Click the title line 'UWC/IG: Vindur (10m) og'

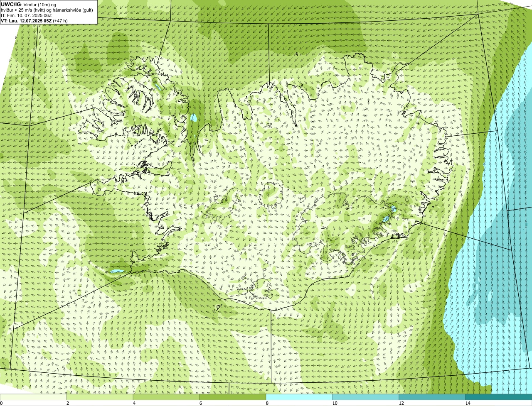click(x=29, y=5)
